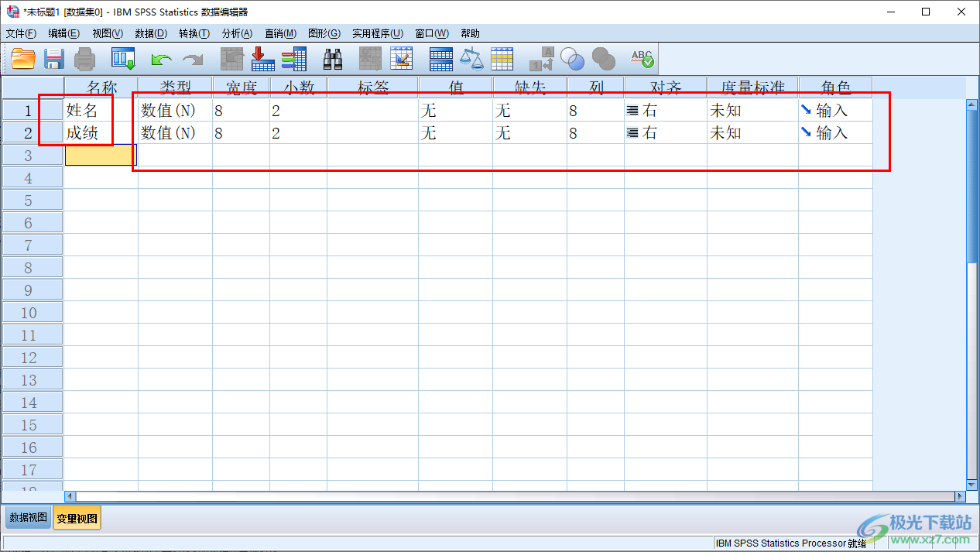Open Find with the binoculars icon
Image resolution: width=980 pixels, height=552 pixels.
(x=333, y=59)
